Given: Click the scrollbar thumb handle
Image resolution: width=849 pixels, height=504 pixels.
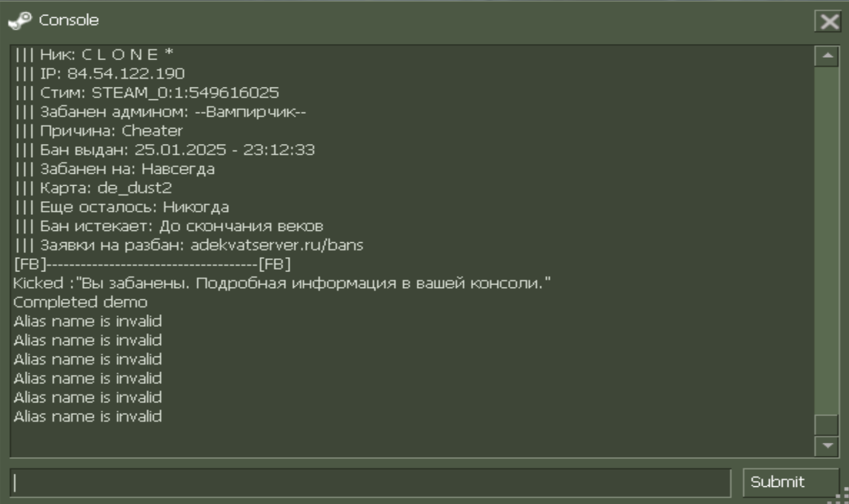Looking at the screenshot, I should pyautogui.click(x=827, y=425).
